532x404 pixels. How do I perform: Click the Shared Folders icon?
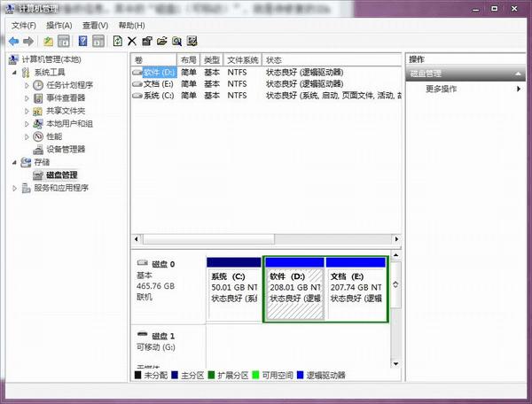pyautogui.click(x=37, y=111)
